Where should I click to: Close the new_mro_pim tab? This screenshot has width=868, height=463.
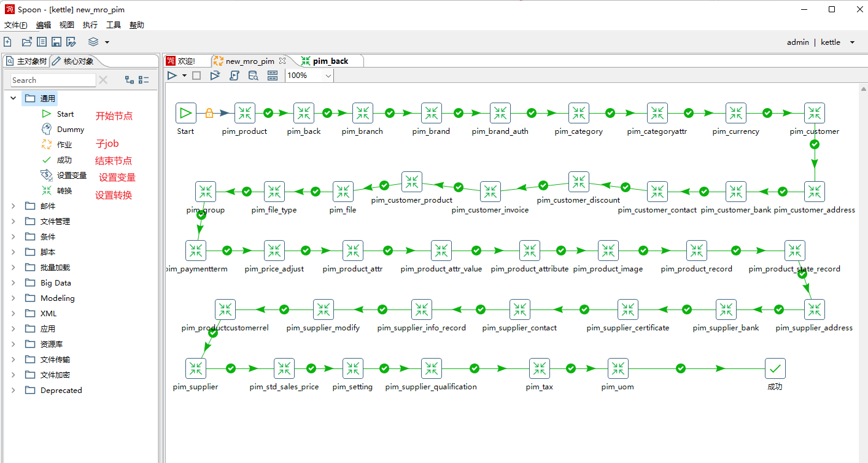click(x=282, y=61)
